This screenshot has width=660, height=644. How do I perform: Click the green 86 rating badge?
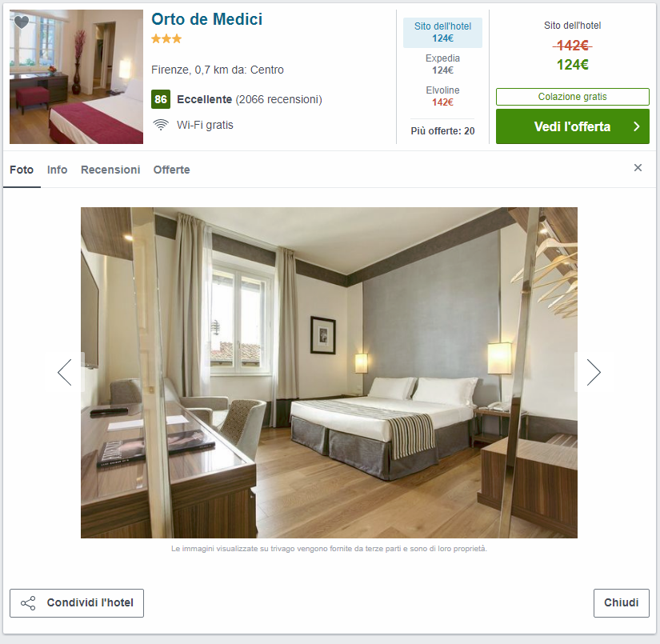161,99
